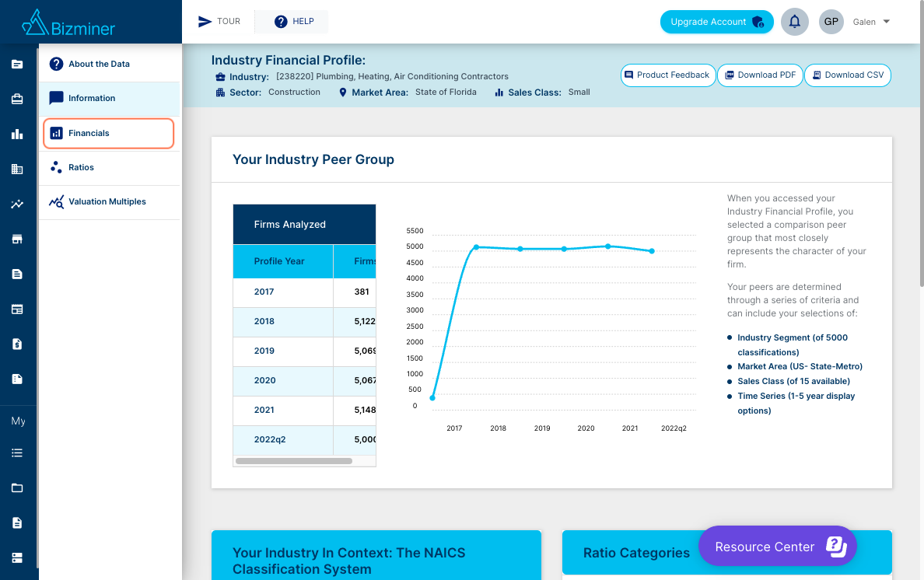This screenshot has width=924, height=580.
Task: Open the Help menu
Action: point(293,21)
